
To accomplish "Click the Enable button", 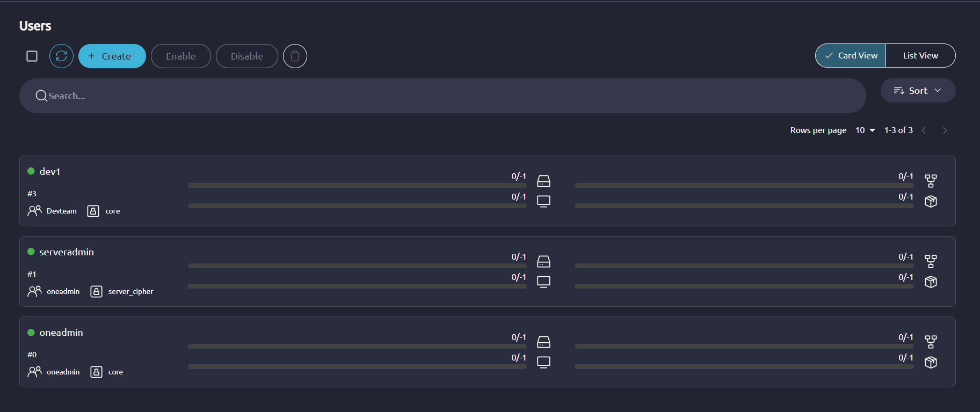I will (x=180, y=56).
